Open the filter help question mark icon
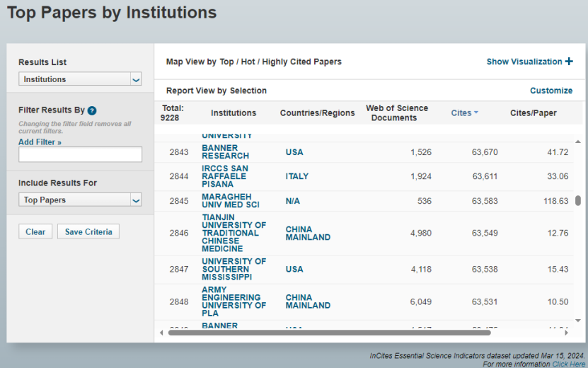Viewport: 588px width, 368px height. click(92, 110)
